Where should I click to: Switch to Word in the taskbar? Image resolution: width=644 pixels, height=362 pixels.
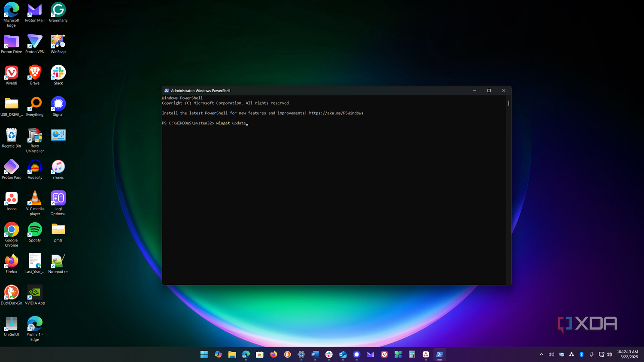pyautogui.click(x=315, y=354)
